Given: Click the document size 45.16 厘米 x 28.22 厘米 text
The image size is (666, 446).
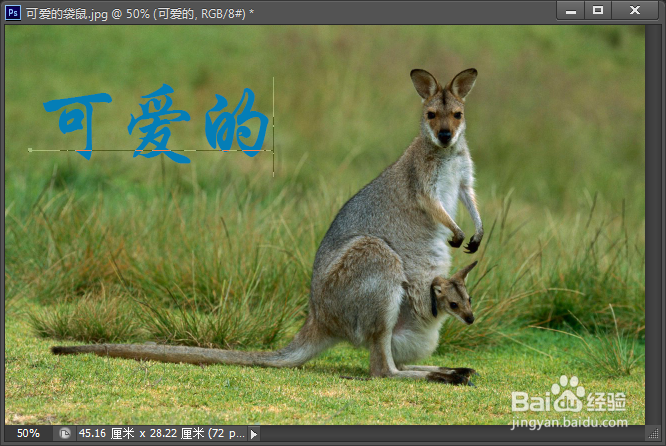Looking at the screenshot, I should pyautogui.click(x=161, y=434).
